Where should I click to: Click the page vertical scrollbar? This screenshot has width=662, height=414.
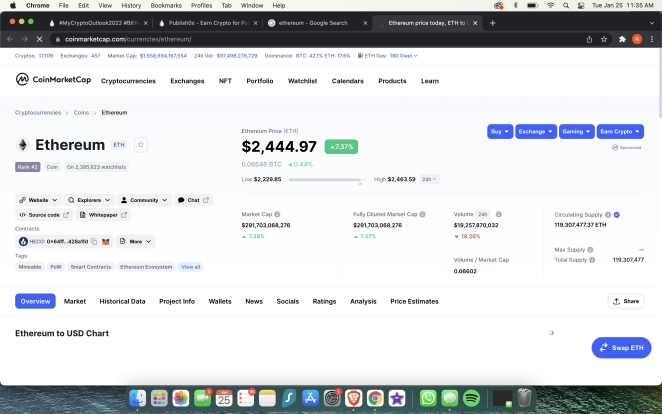click(x=659, y=84)
